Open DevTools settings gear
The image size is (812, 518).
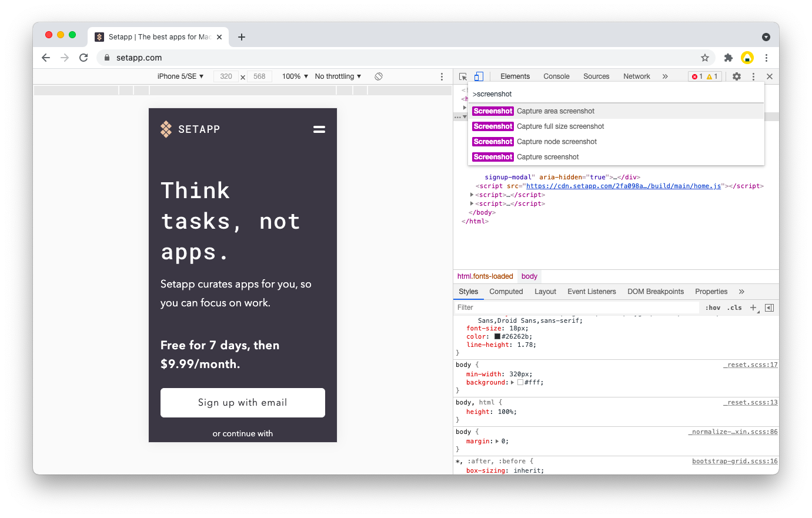coord(737,76)
